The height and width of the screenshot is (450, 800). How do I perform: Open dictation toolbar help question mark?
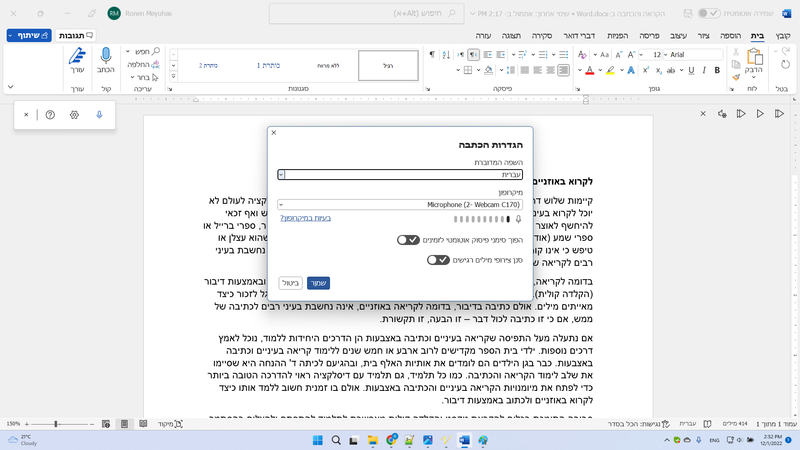coord(50,115)
